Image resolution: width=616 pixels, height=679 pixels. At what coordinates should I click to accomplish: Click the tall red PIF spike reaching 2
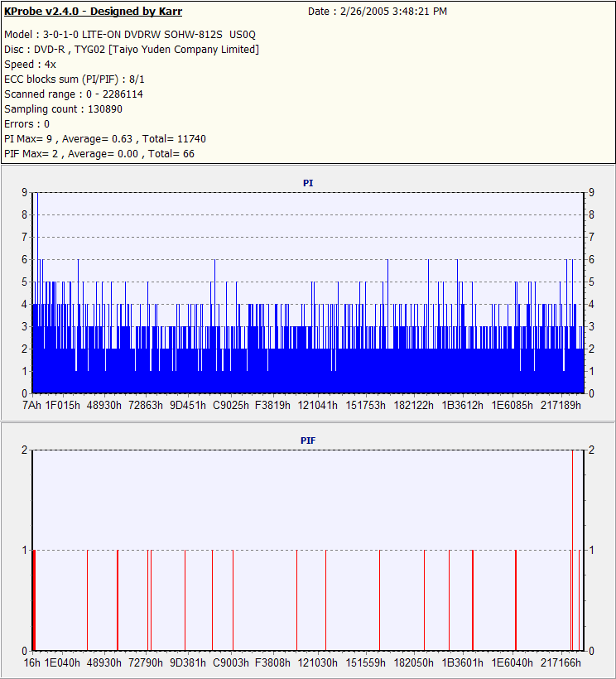tap(573, 550)
